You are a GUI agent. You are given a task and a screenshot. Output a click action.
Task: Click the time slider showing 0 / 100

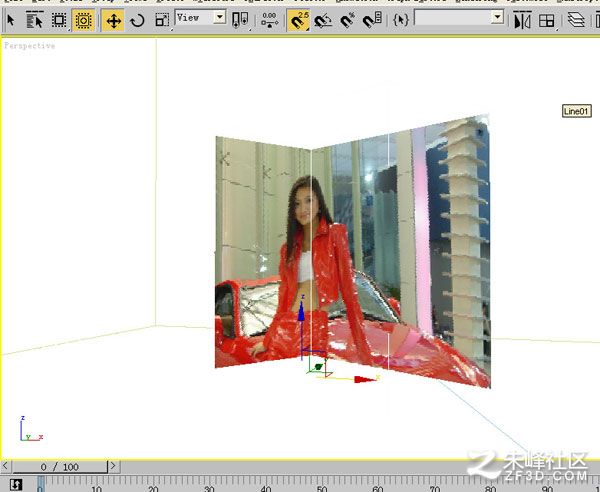[60, 467]
